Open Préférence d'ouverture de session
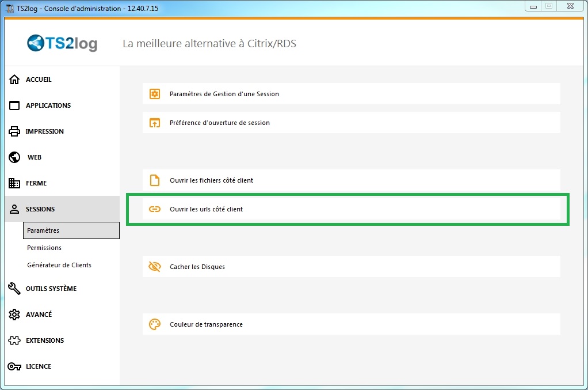 352,123
